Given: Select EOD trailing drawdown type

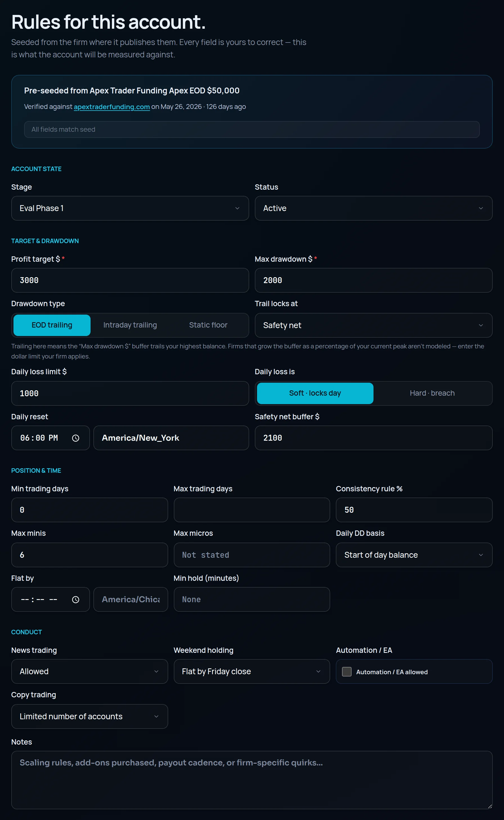Looking at the screenshot, I should coord(52,325).
